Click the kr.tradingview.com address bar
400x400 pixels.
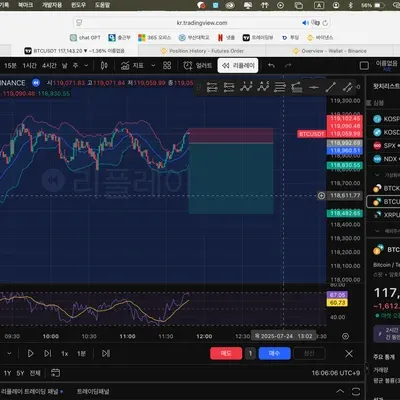(202, 23)
